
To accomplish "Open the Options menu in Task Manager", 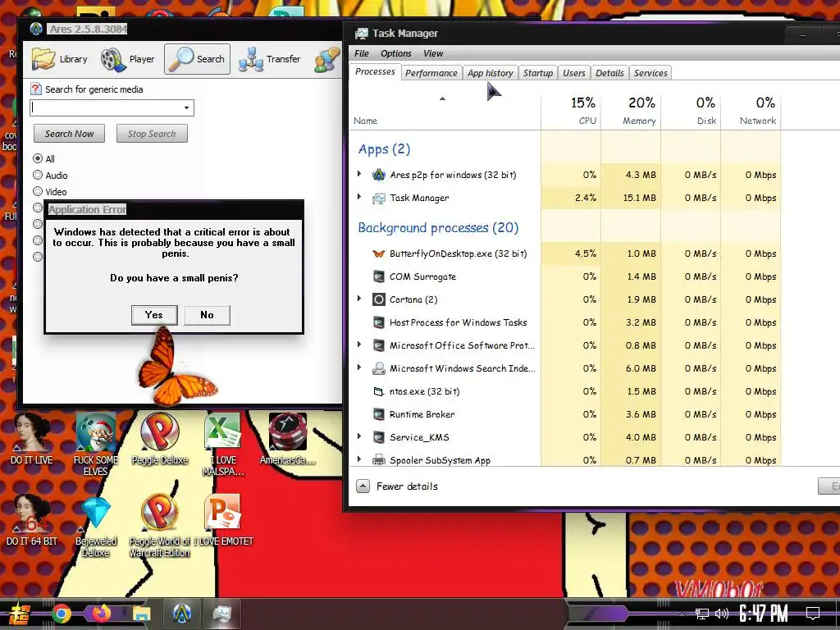I will [x=396, y=53].
